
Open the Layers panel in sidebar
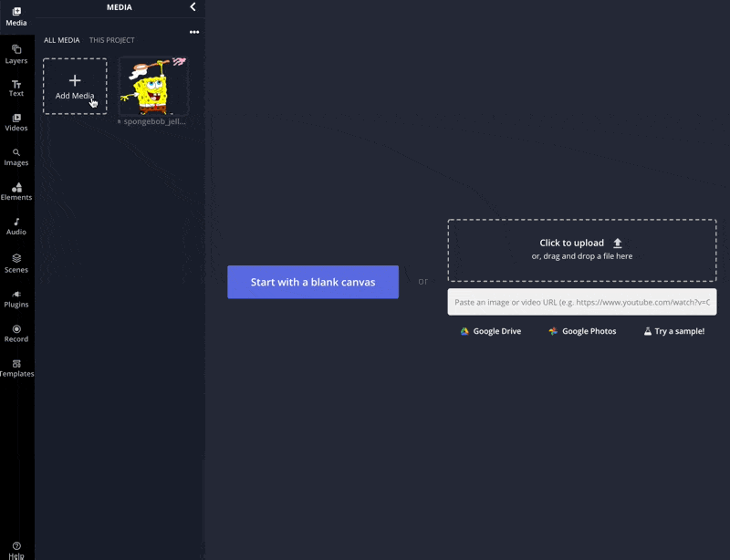(x=16, y=54)
